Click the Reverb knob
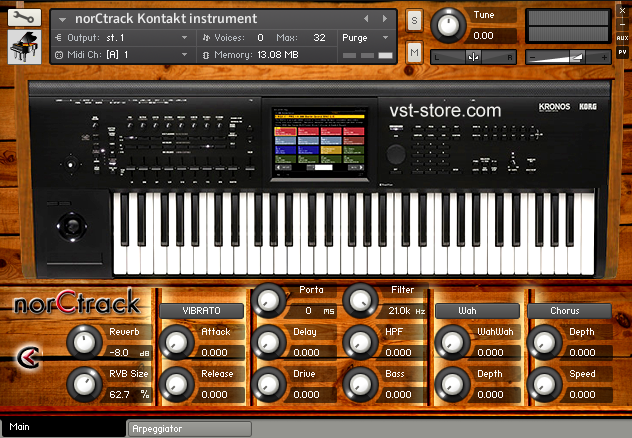Screen dimensions: 632x438 click(x=83, y=343)
